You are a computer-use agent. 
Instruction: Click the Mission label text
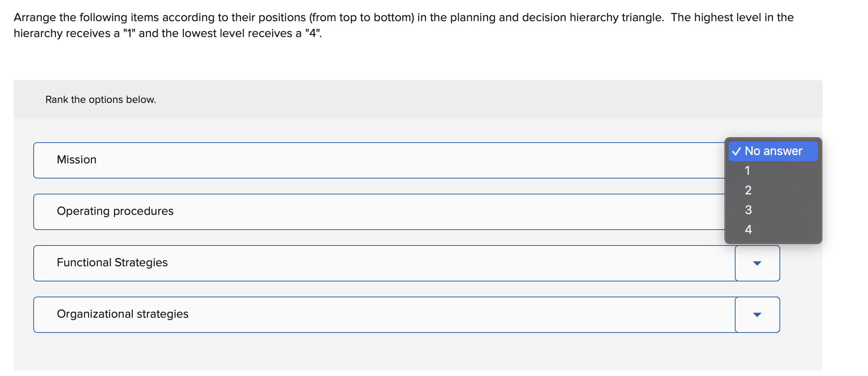pyautogui.click(x=76, y=159)
